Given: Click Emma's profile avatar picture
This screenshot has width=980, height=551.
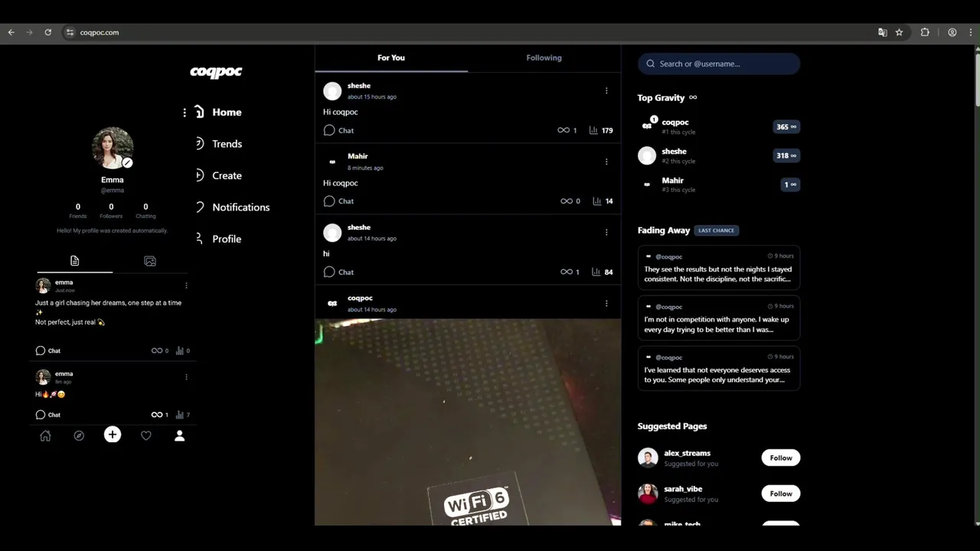Looking at the screenshot, I should (112, 147).
